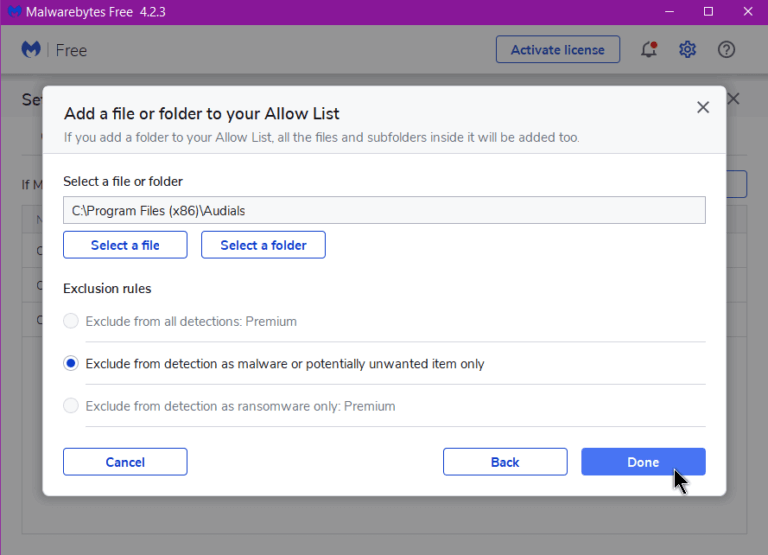Screen dimensions: 768x555
Task: Open the help question mark icon
Action: (726, 49)
